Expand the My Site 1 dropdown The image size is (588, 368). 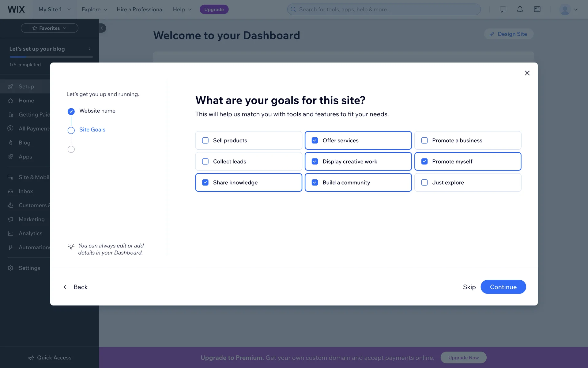coord(55,9)
